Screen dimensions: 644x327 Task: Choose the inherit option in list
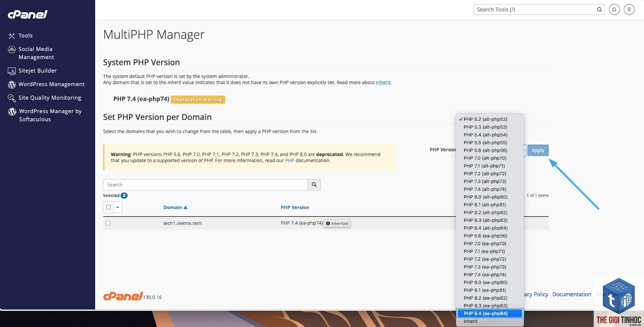pyautogui.click(x=490, y=321)
